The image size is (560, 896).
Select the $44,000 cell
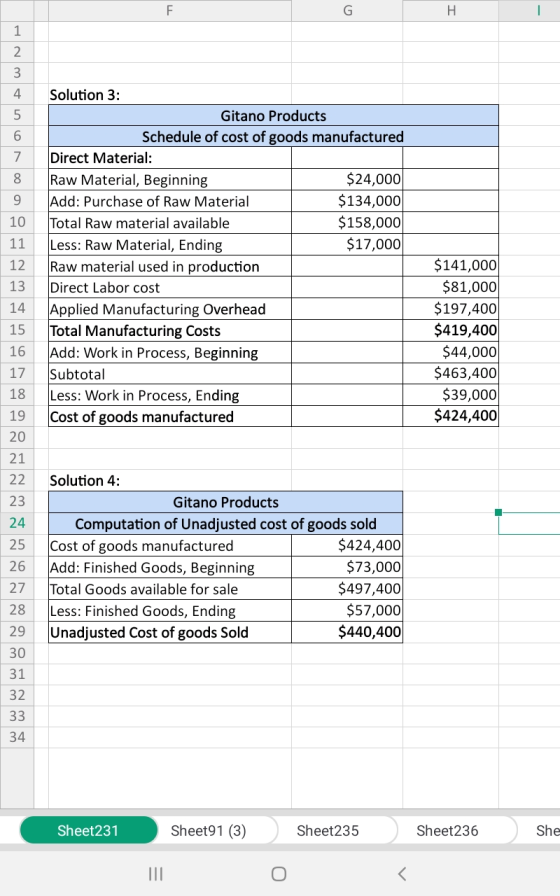pyautogui.click(x=450, y=353)
